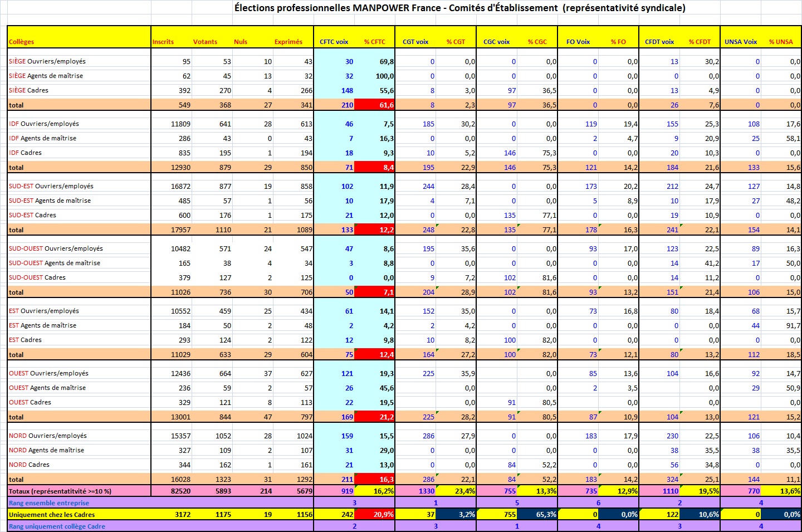Select the SUD-EST total inscrits 17957

click(x=180, y=230)
